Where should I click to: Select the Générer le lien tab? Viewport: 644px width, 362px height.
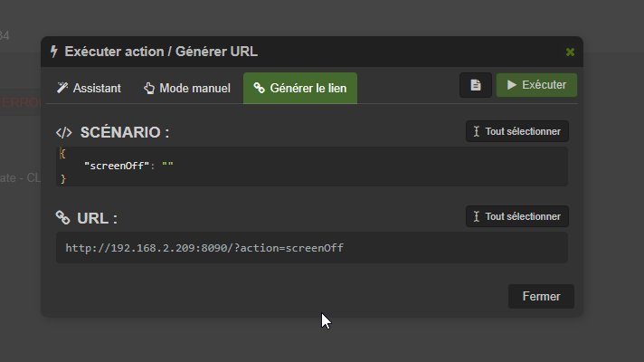point(300,88)
